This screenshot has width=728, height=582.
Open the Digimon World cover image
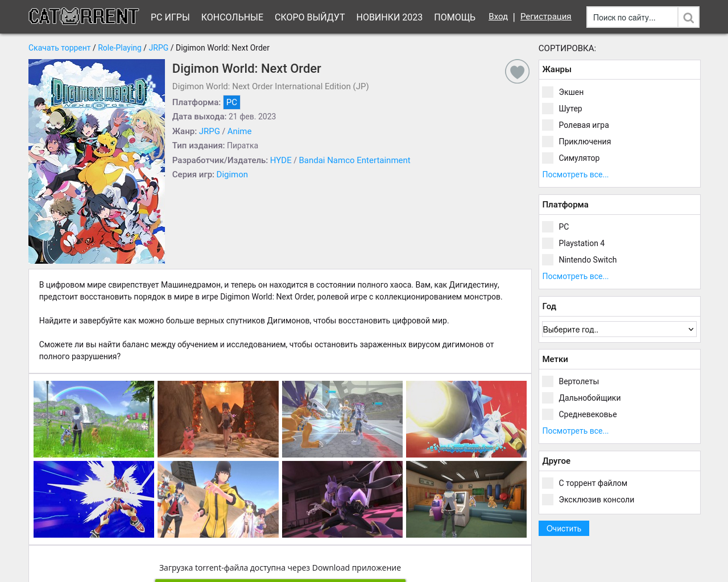[x=97, y=161]
